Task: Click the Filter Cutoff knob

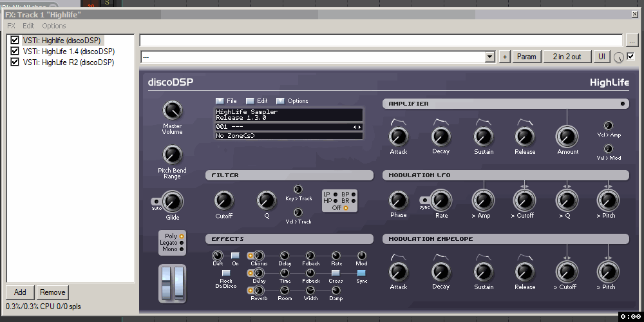Action: (224, 201)
